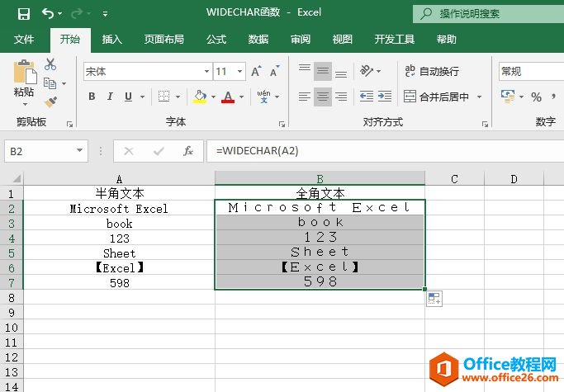Click the apply comma style icon

click(554, 97)
